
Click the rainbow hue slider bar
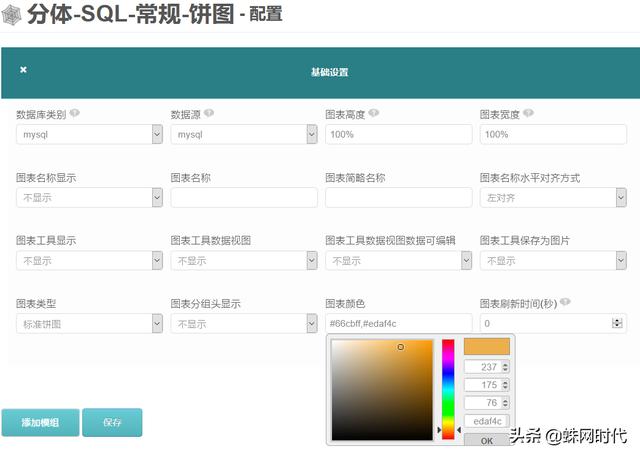[448, 389]
